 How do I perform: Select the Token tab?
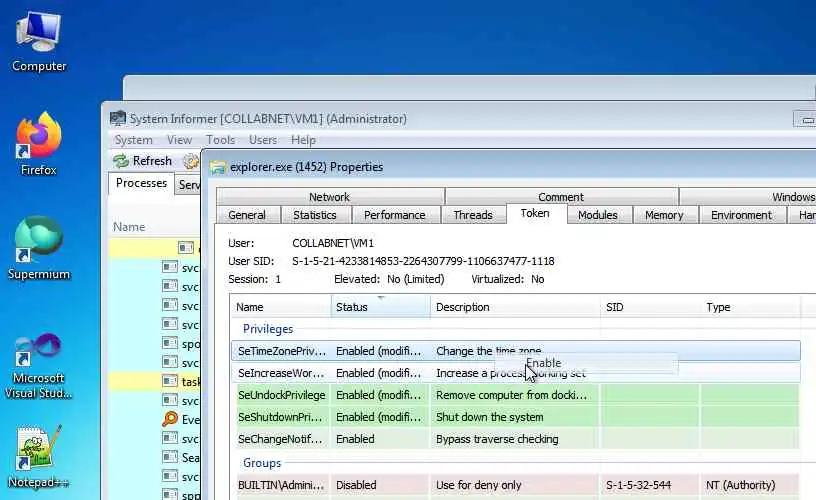pyautogui.click(x=535, y=213)
